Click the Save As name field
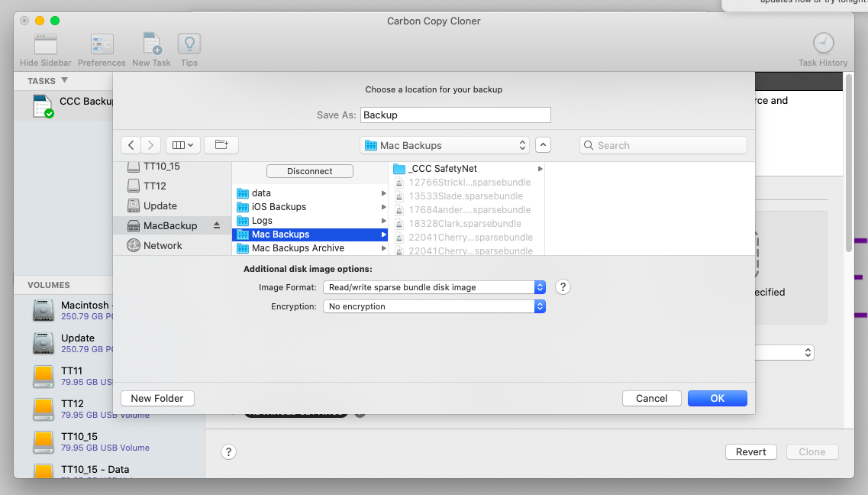Image resolution: width=868 pixels, height=495 pixels. pyautogui.click(x=455, y=115)
